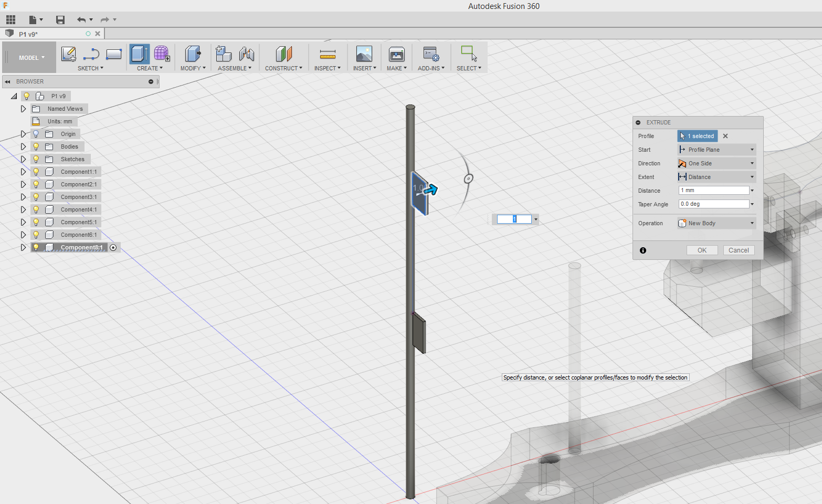
Task: Click the 1 selected profile button
Action: (x=698, y=136)
